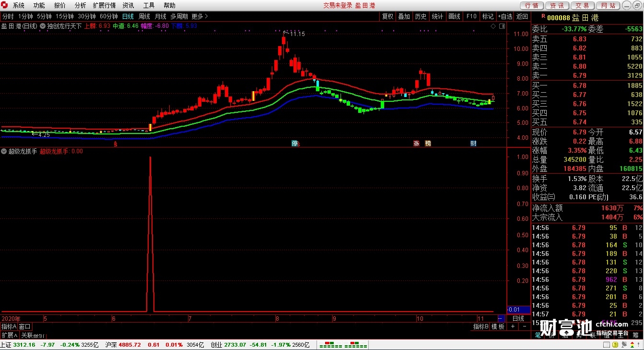
Task: Open the 帮助 menu
Action: click(169, 5)
